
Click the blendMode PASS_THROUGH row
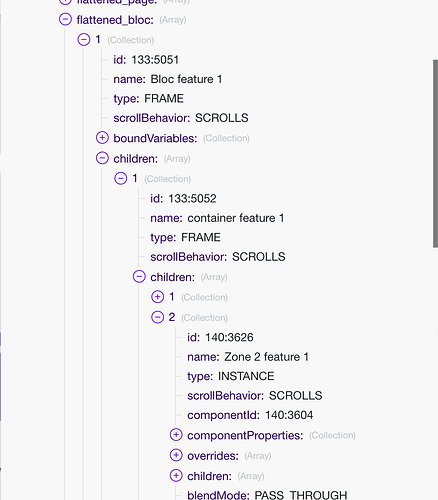point(267,495)
